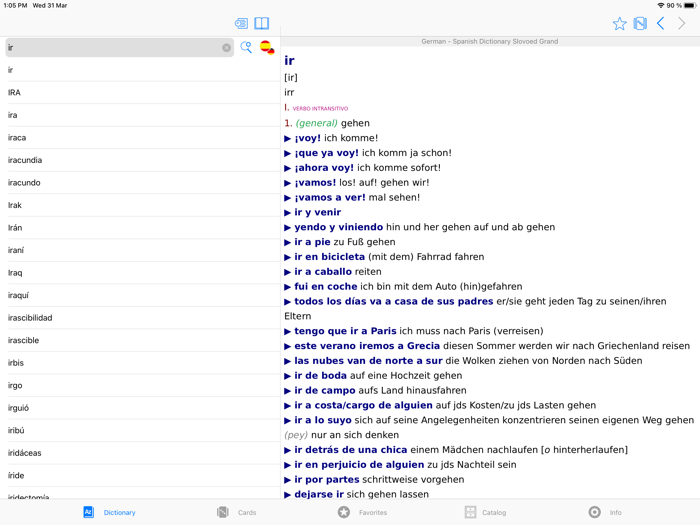Go back with the left chevron
This screenshot has width=700, height=525.
point(661,23)
